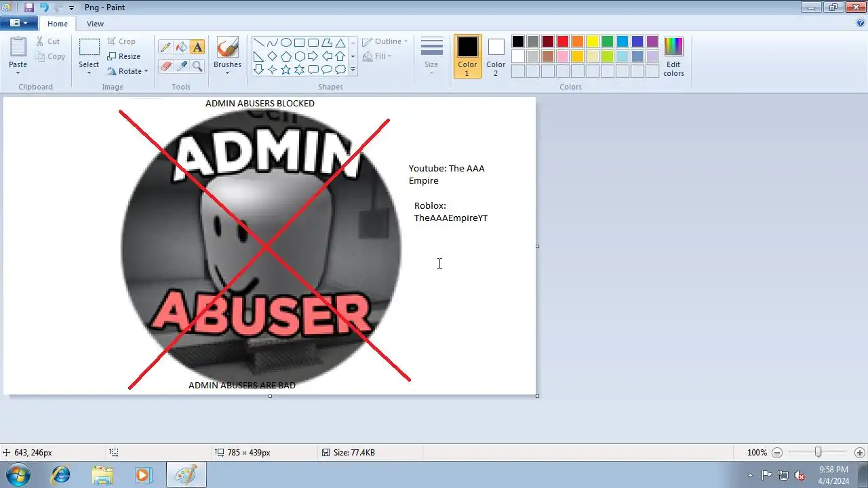Switch to the View tab
Image resolution: width=868 pixels, height=488 pixels.
click(96, 24)
